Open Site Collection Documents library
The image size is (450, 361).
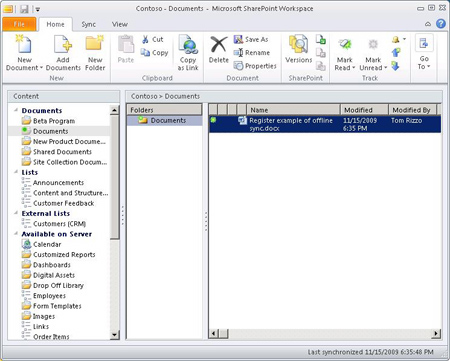[65, 162]
